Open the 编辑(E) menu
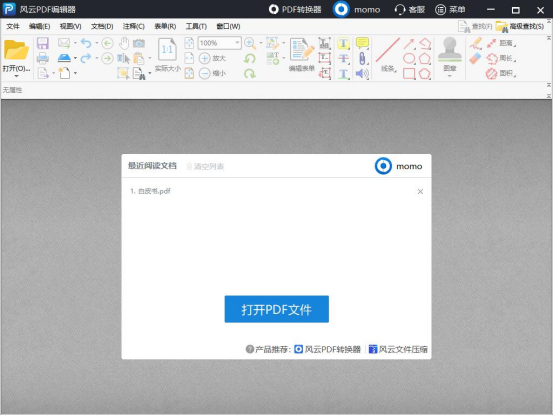 [x=40, y=26]
